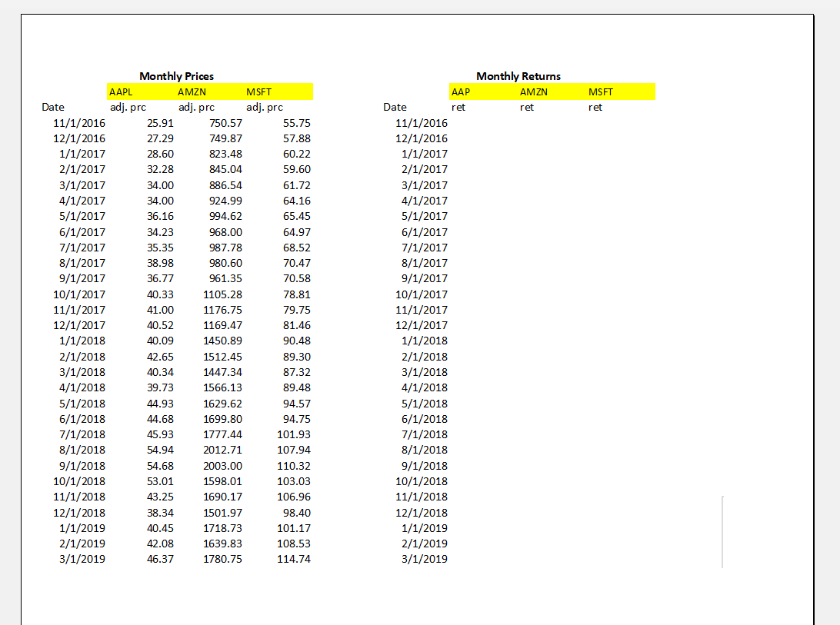
Task: Select the 3/1/2019 date in the prices table
Action: (x=82, y=559)
